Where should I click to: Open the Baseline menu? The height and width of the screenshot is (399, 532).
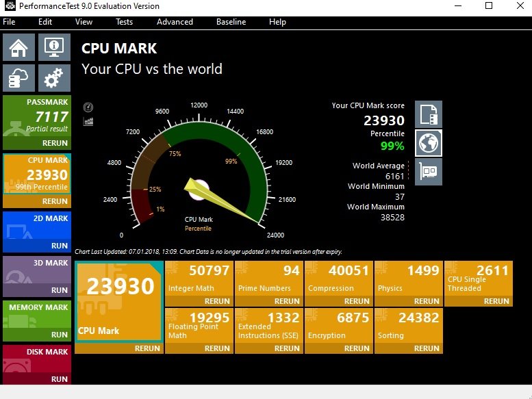tap(231, 22)
